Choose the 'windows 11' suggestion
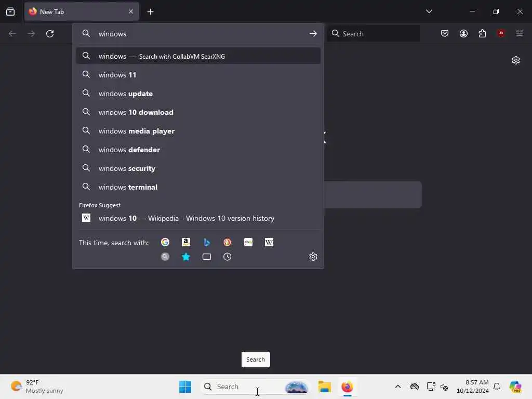This screenshot has height=399, width=532. tap(198, 75)
